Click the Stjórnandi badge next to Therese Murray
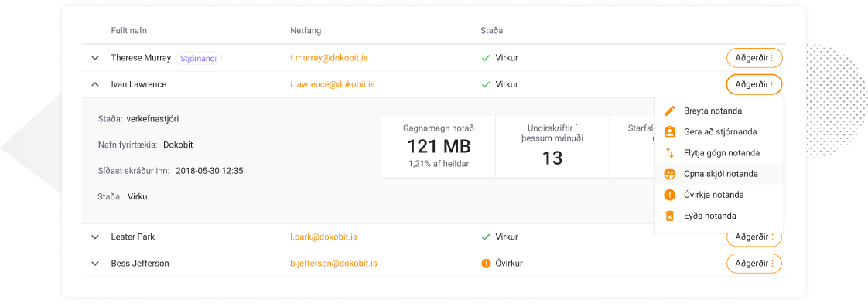 [199, 57]
